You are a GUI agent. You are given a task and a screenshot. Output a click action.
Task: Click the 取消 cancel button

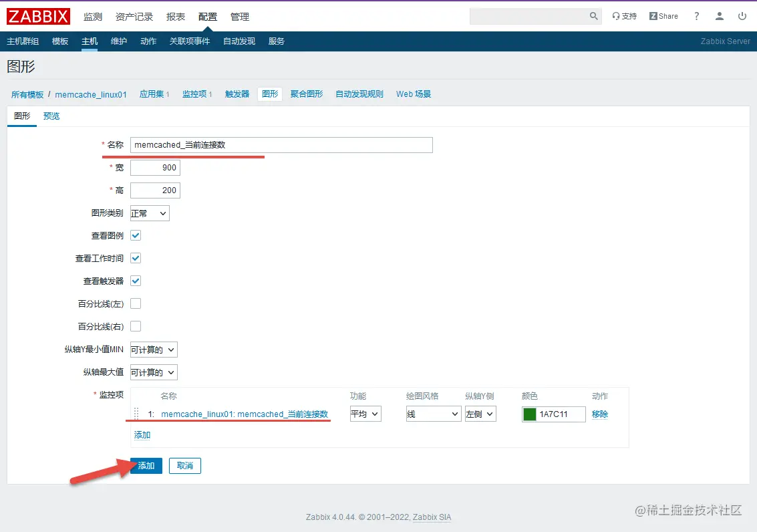click(185, 466)
